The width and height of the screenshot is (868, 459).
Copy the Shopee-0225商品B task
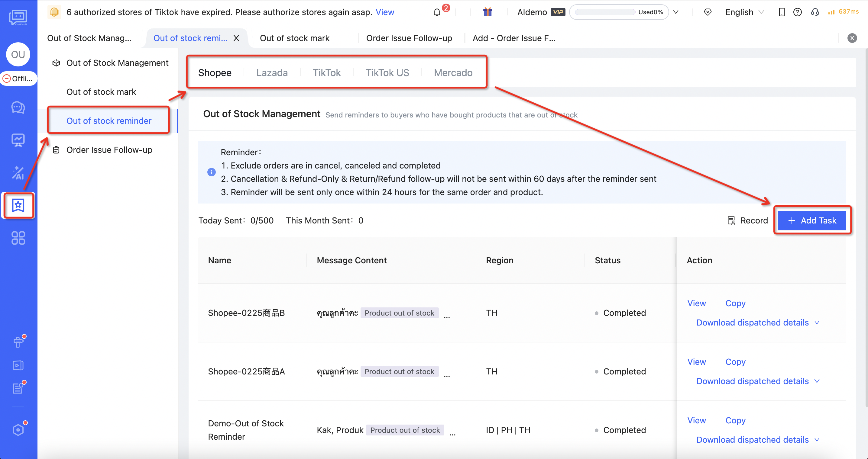[x=735, y=303]
